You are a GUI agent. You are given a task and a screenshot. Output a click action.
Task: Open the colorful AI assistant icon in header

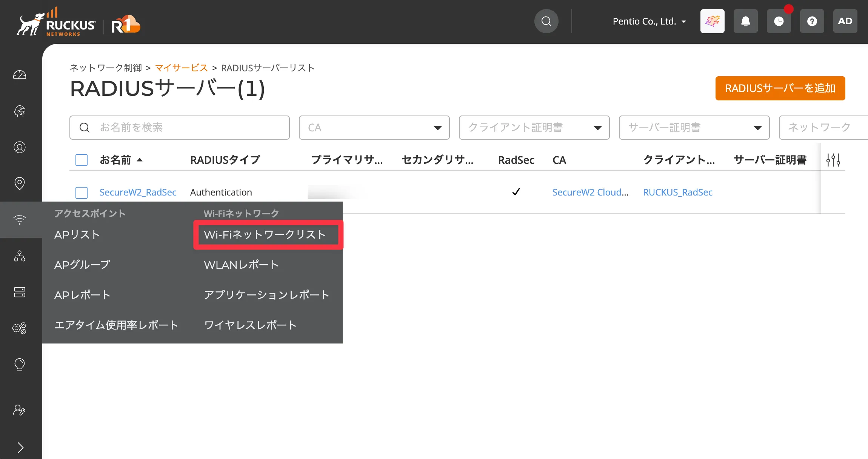[x=713, y=21]
